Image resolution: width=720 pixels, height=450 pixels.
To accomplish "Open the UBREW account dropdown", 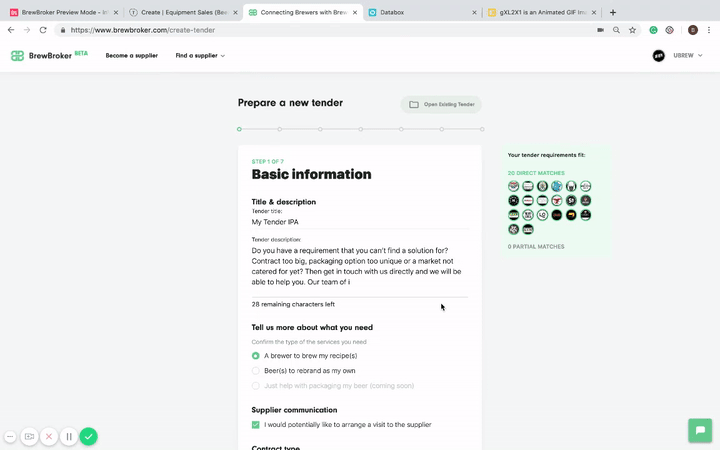I will click(x=690, y=56).
